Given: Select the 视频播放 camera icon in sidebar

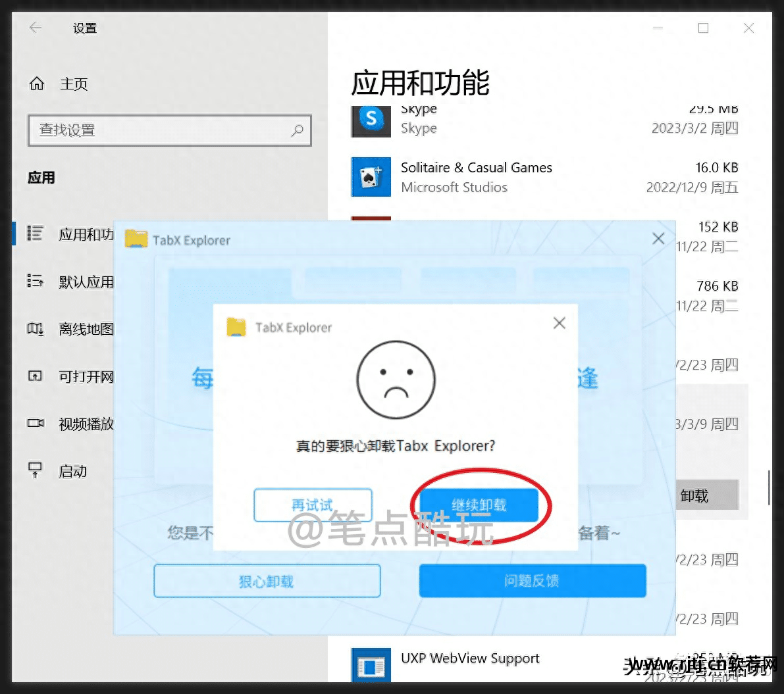Looking at the screenshot, I should [35, 423].
